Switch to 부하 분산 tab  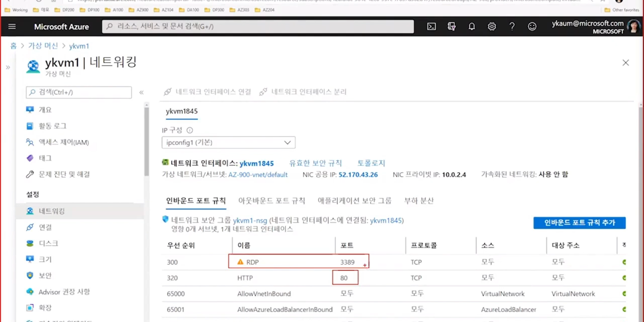[419, 201]
